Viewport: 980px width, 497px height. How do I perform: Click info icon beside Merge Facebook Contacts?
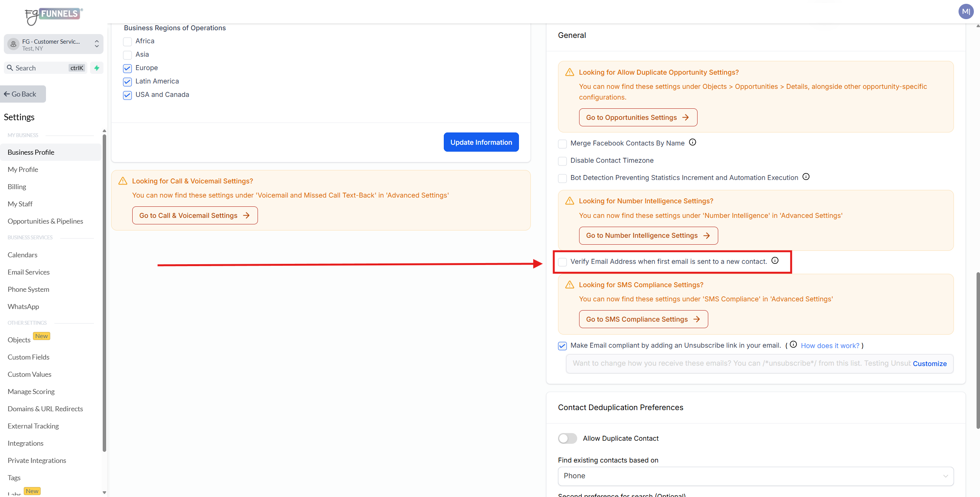pyautogui.click(x=692, y=142)
